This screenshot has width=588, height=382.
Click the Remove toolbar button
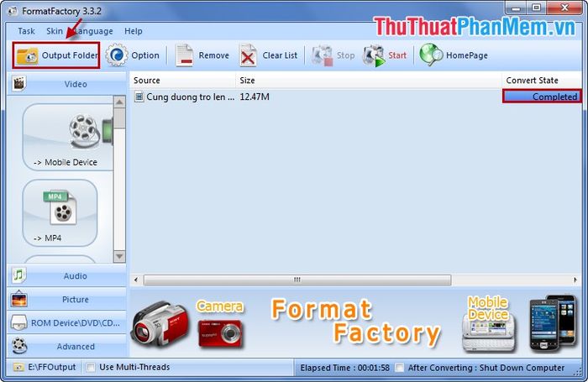pos(202,55)
